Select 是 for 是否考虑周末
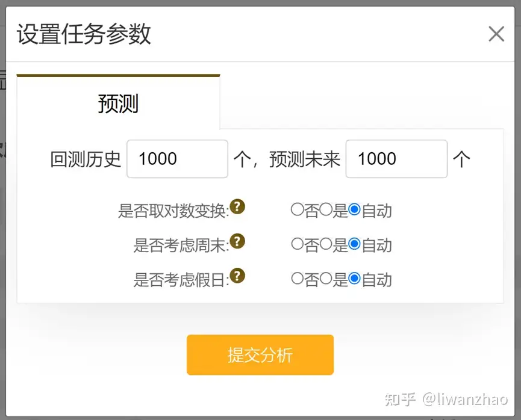Screen dimensions: 521x420 [x=326, y=244]
